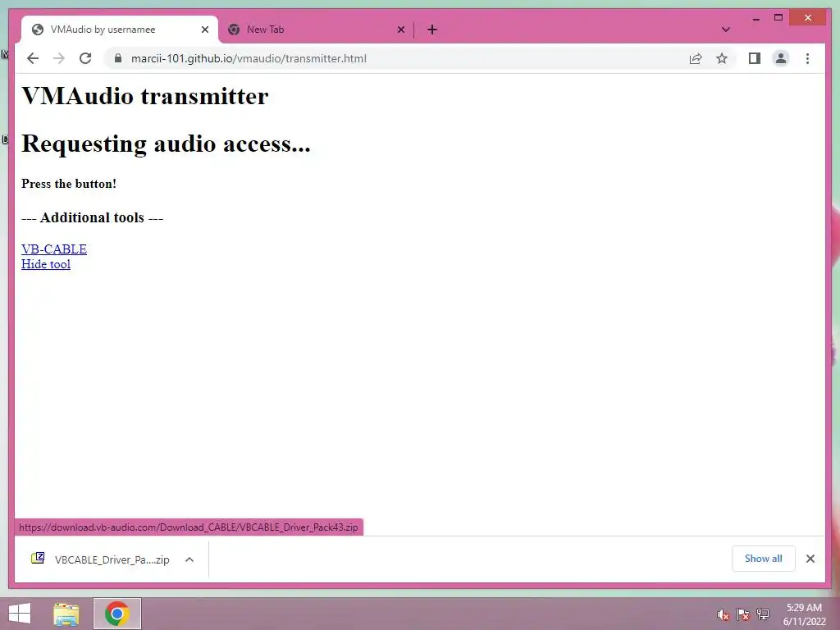Switch to the VMAudio by usernamee tab
Viewport: 840px width, 630px height.
pos(120,30)
